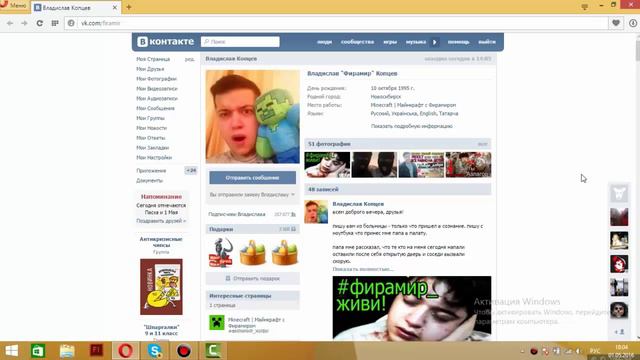Open the музыка menu item
The width and height of the screenshot is (640, 360).
416,42
